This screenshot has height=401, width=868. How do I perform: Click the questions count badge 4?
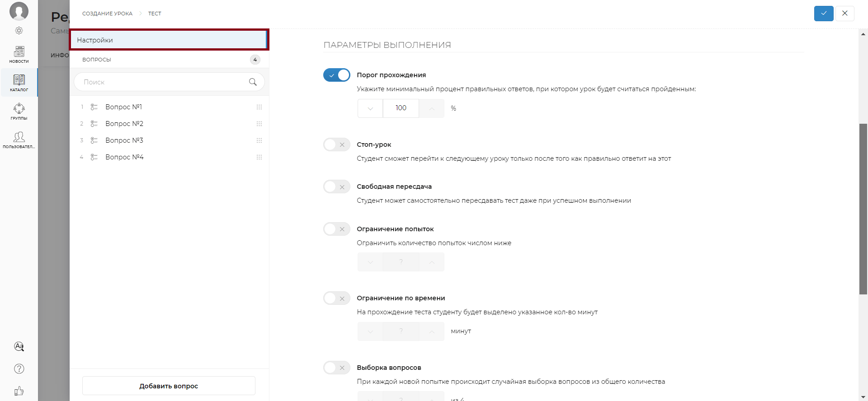point(255,60)
